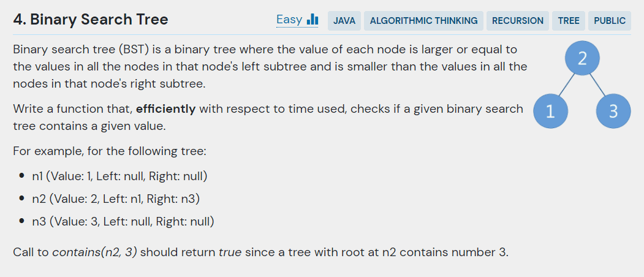Image resolution: width=644 pixels, height=277 pixels.
Task: Click the difficulty bar chart icon
Action: [x=313, y=20]
